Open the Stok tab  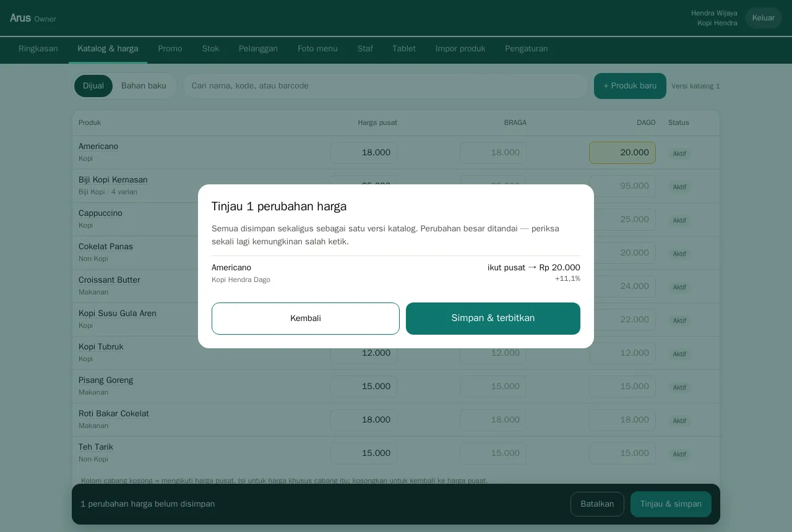click(210, 49)
